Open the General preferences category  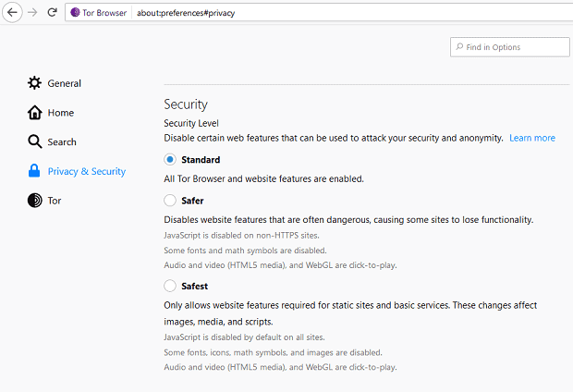(55, 83)
